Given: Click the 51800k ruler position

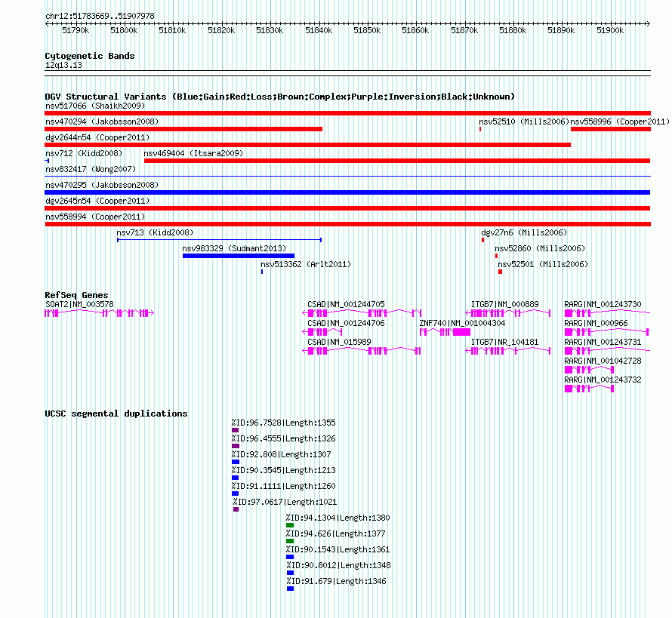Looking at the screenshot, I should tap(124, 30).
